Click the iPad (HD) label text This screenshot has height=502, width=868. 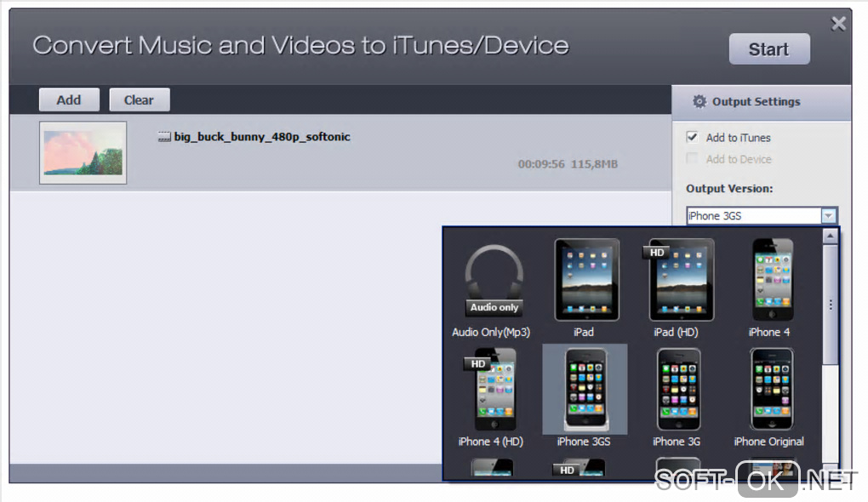pos(676,332)
